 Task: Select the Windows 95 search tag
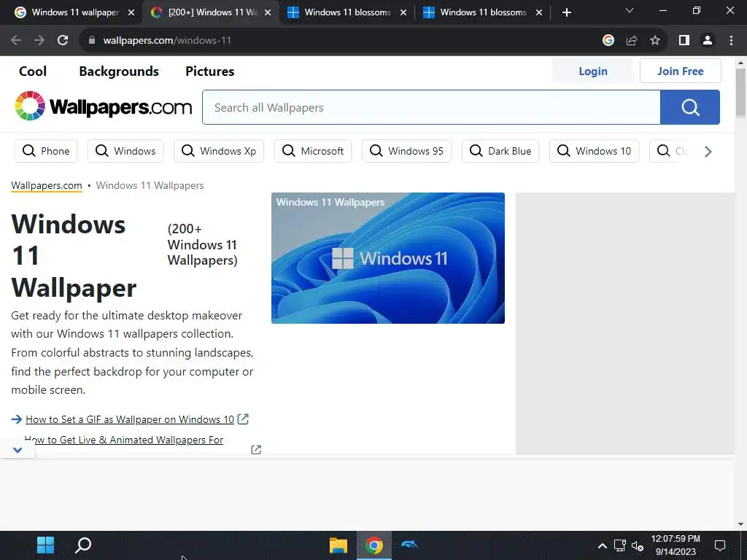406,151
